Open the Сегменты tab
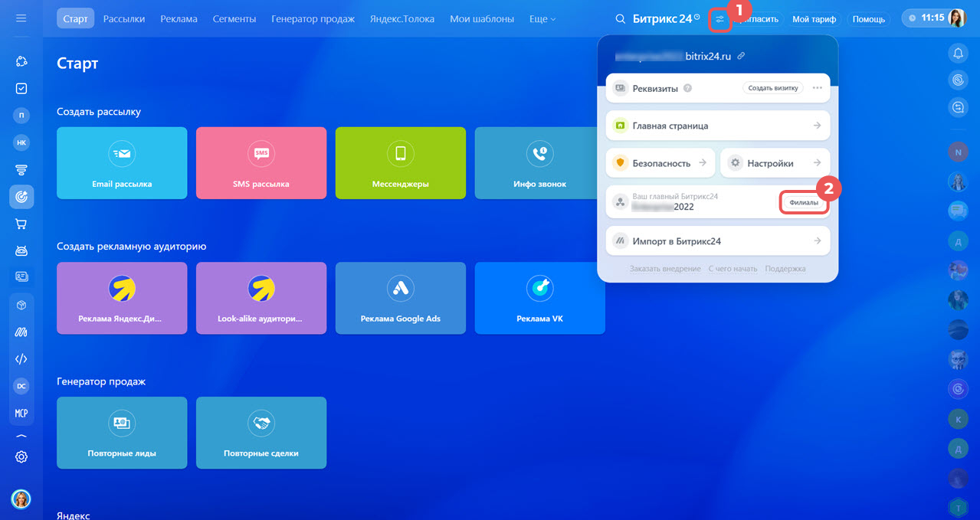The image size is (980, 520). tap(234, 18)
